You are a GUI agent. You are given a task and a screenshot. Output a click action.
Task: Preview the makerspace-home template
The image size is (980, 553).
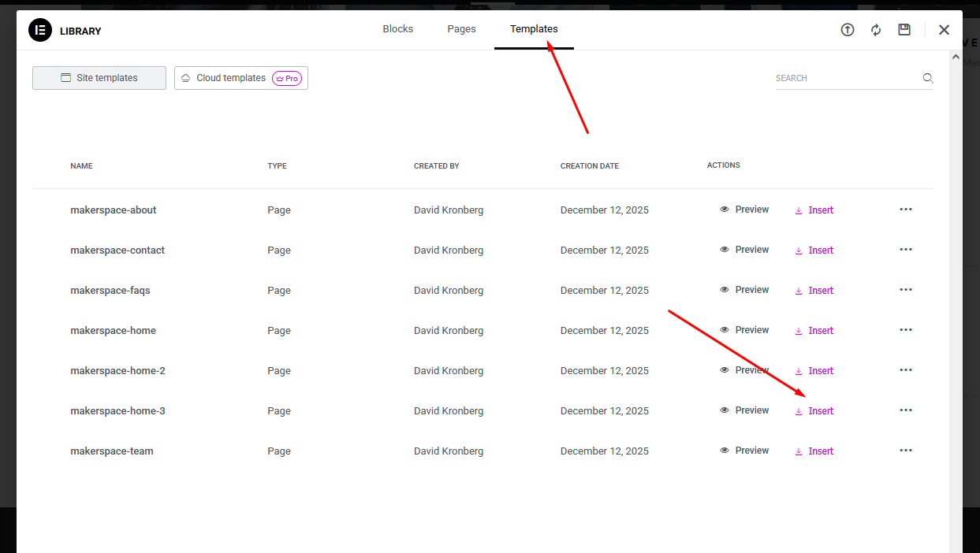(744, 330)
